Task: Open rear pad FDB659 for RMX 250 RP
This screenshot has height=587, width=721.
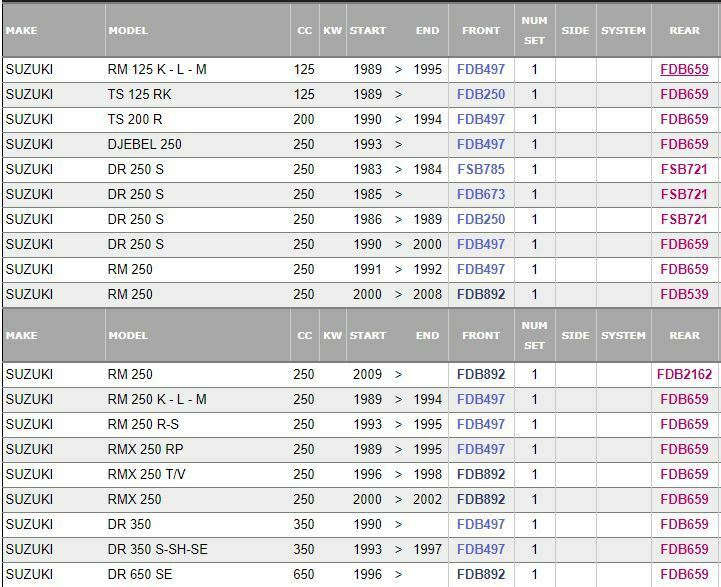Action: [684, 449]
